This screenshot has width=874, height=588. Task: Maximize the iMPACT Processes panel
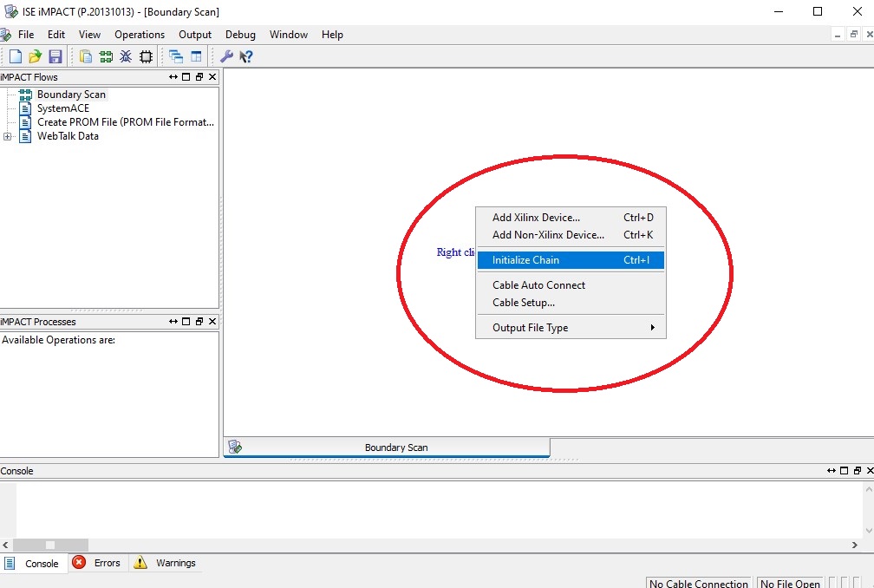pos(186,322)
